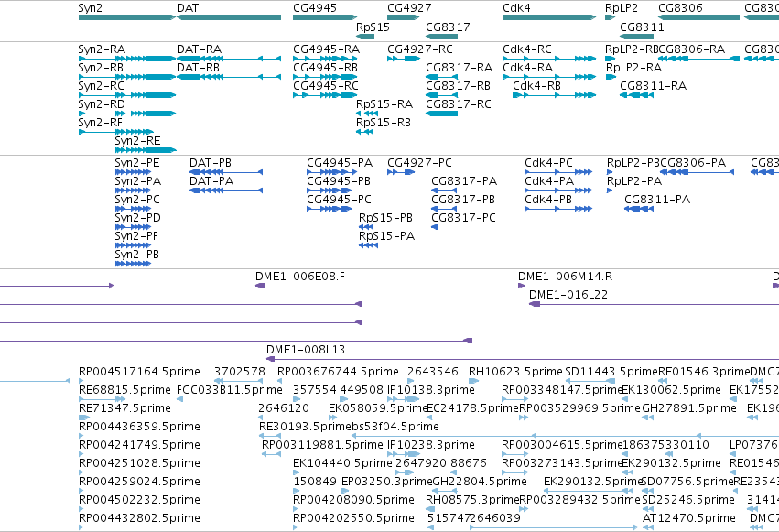Open the CG8306 gene label

point(681,8)
